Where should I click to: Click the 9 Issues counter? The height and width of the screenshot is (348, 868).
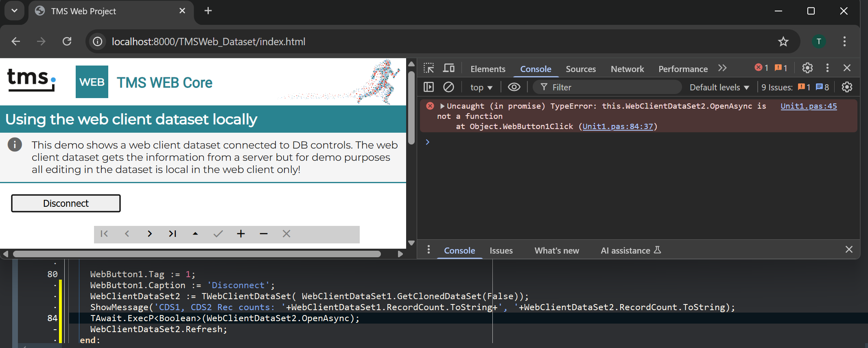click(x=795, y=88)
